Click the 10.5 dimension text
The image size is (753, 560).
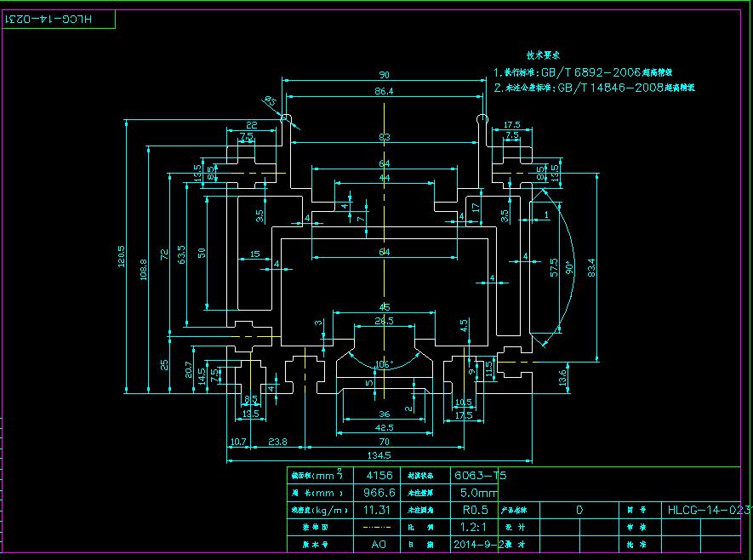[464, 402]
